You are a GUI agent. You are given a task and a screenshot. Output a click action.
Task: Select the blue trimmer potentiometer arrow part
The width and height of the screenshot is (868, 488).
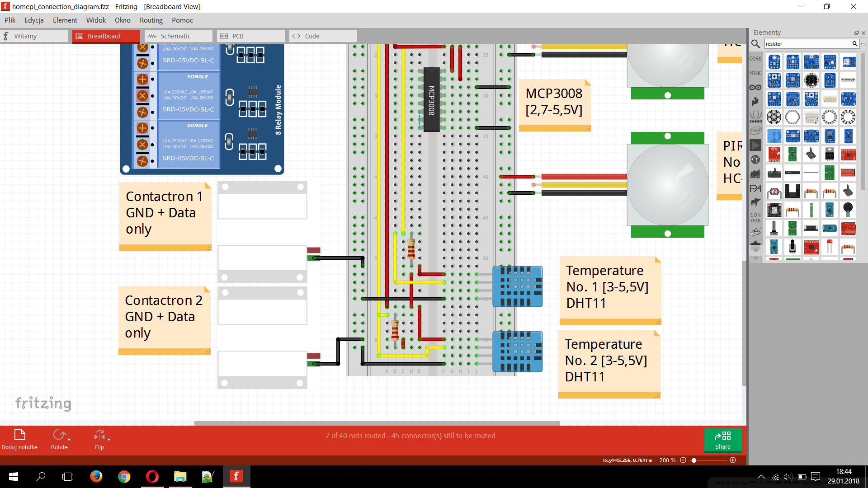tap(774, 136)
